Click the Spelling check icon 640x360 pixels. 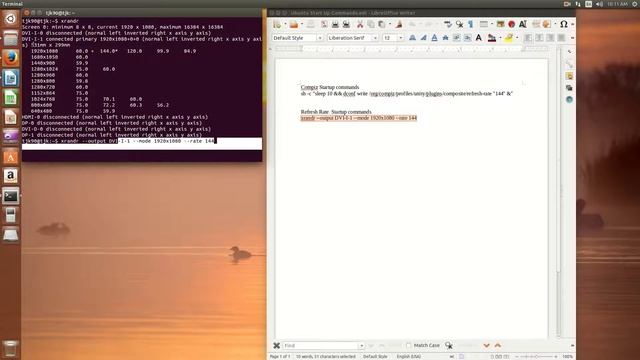point(448,24)
